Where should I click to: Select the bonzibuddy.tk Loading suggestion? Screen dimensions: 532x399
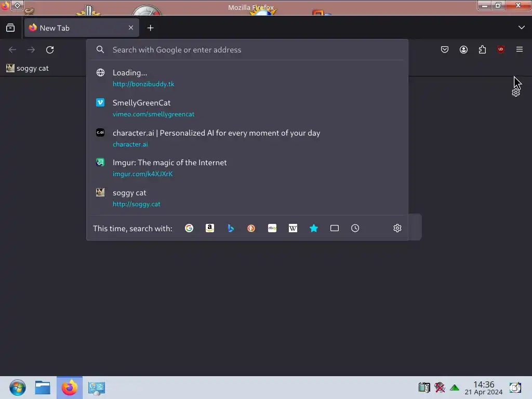tap(247, 78)
